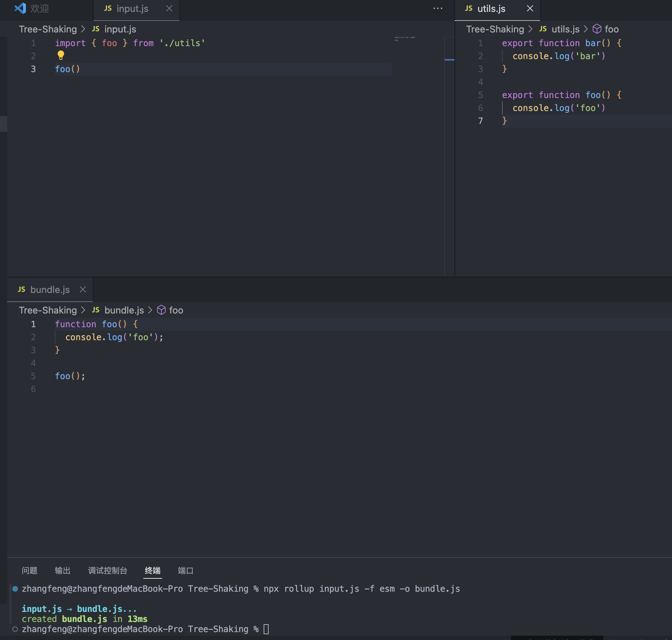The height and width of the screenshot is (640, 672).
Task: Close the bundle.js tab
Action: tap(83, 290)
